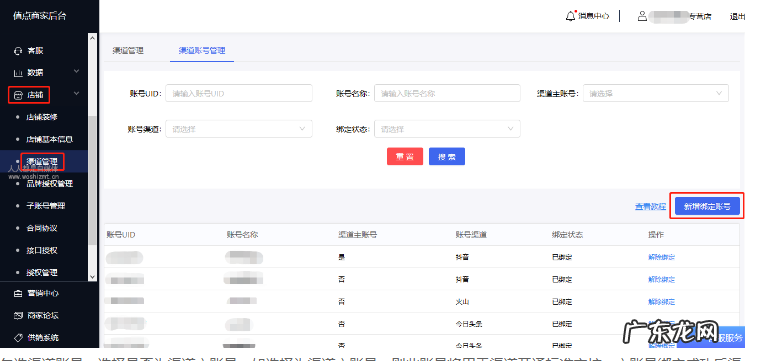This screenshot has width=757, height=361.
Task: Open 渠道管理 in sidebar
Action: click(x=42, y=161)
